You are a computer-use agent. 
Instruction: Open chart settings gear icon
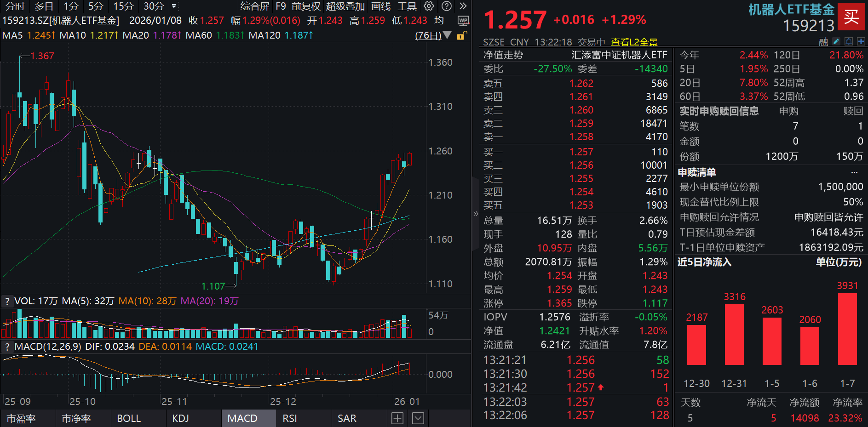coord(429,6)
